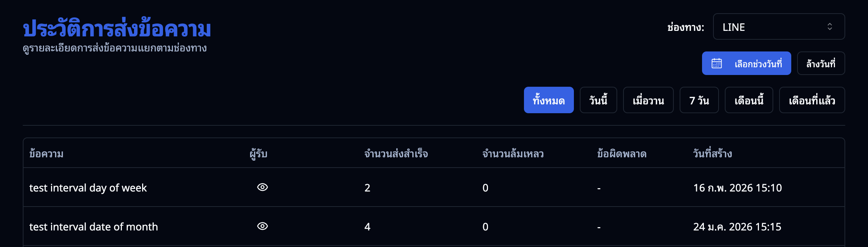Click the เลือกช่วงวันที่ date range button
868x247 pixels.
click(746, 63)
